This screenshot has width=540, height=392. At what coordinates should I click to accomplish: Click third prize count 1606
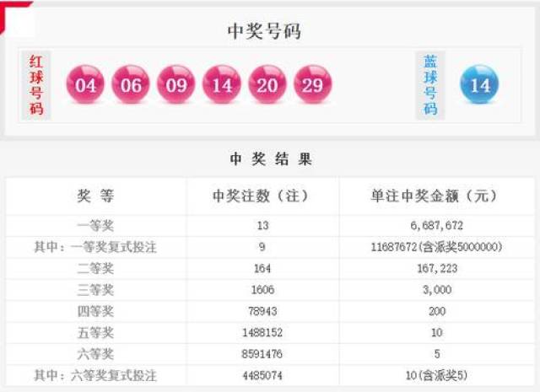coord(262,289)
